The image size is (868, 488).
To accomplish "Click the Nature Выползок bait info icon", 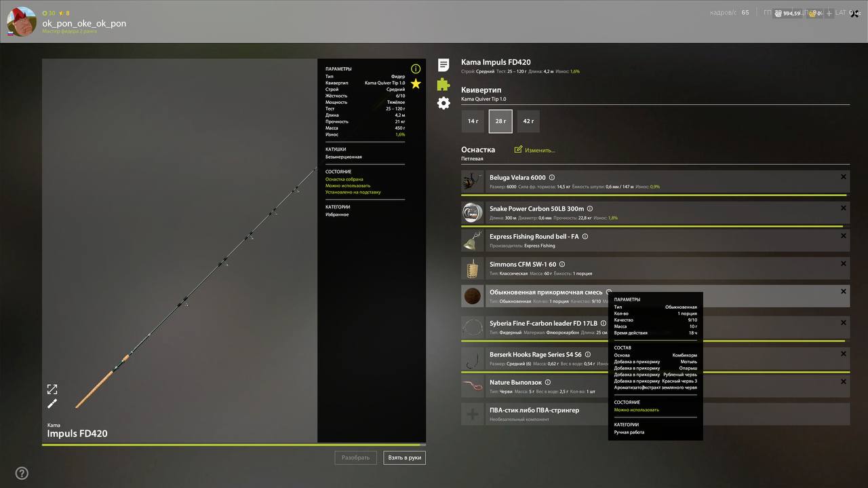I will click(548, 383).
